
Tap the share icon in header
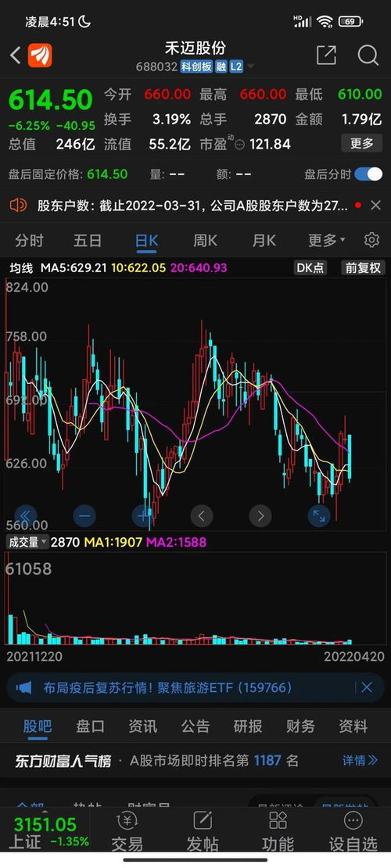click(326, 56)
